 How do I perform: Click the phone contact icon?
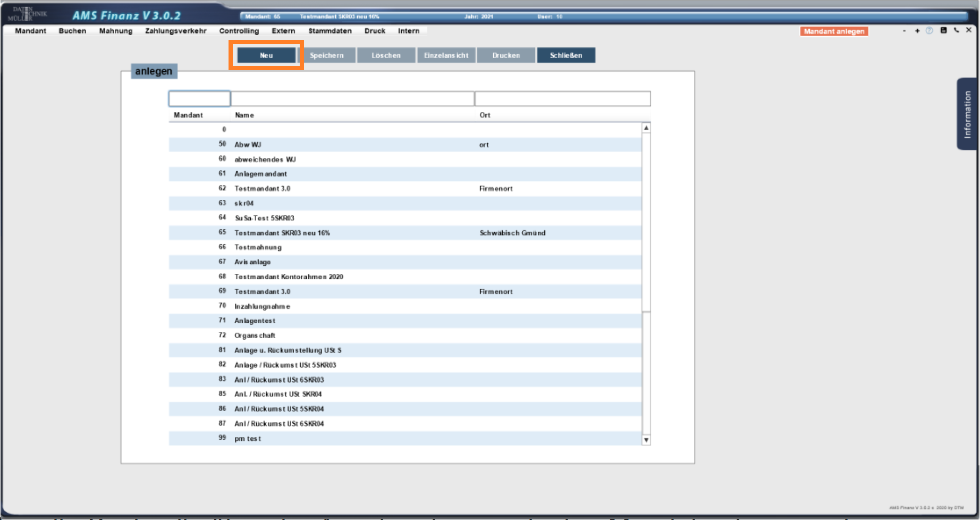(956, 31)
